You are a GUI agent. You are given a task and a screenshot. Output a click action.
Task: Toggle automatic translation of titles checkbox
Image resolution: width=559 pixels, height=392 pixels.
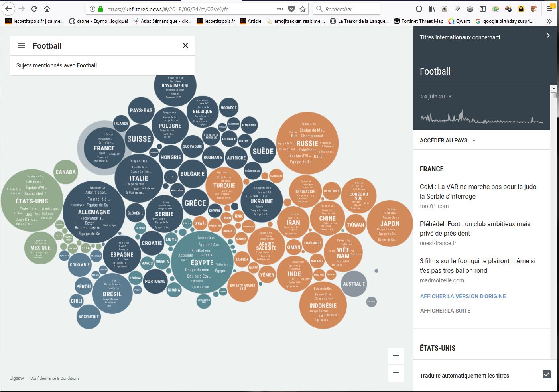point(546,374)
